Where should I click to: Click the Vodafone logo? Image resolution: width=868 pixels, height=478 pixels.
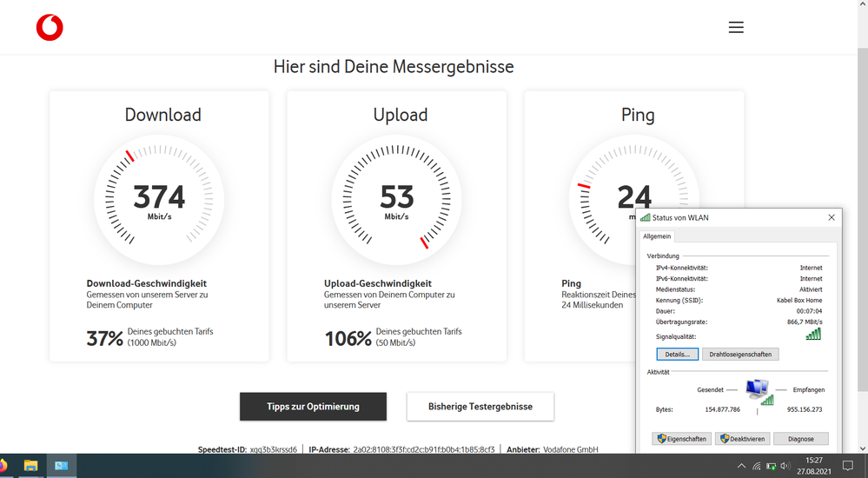[x=50, y=28]
